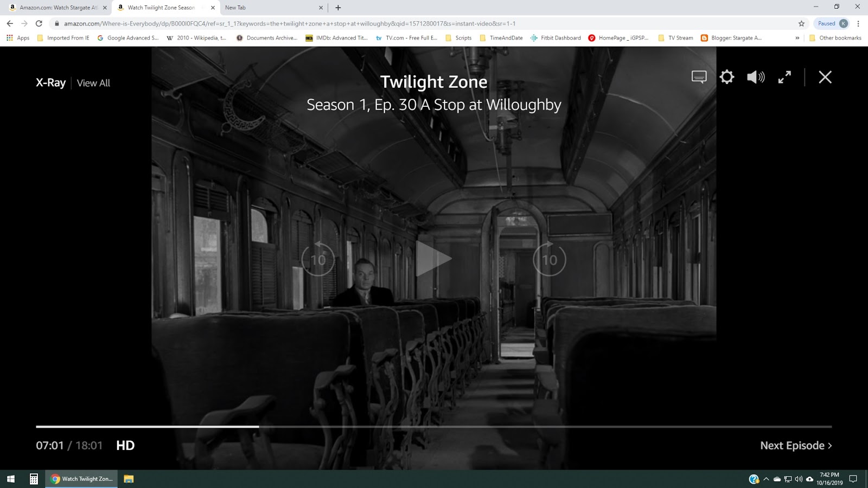
Task: Go forward in browser history
Action: coord(24,23)
